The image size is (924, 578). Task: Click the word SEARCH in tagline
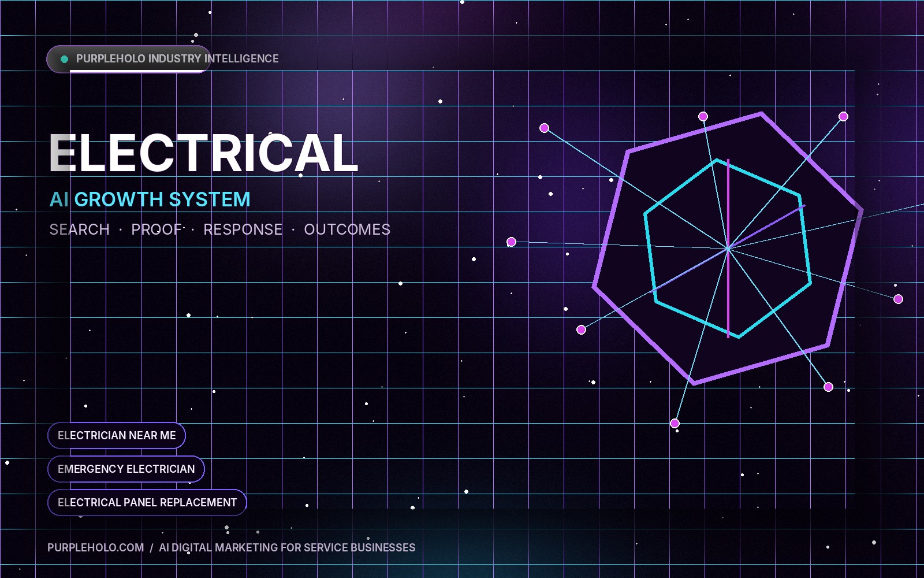click(80, 230)
